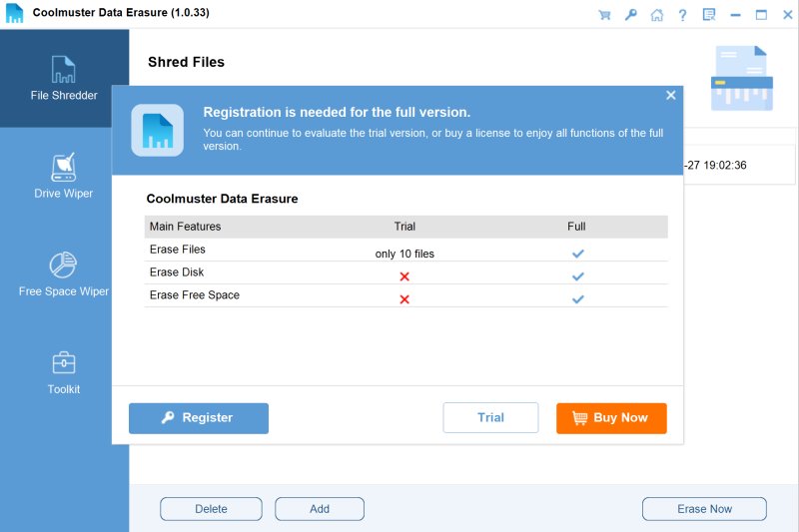This screenshot has height=532, width=799.
Task: Click the Register button
Action: [x=199, y=418]
